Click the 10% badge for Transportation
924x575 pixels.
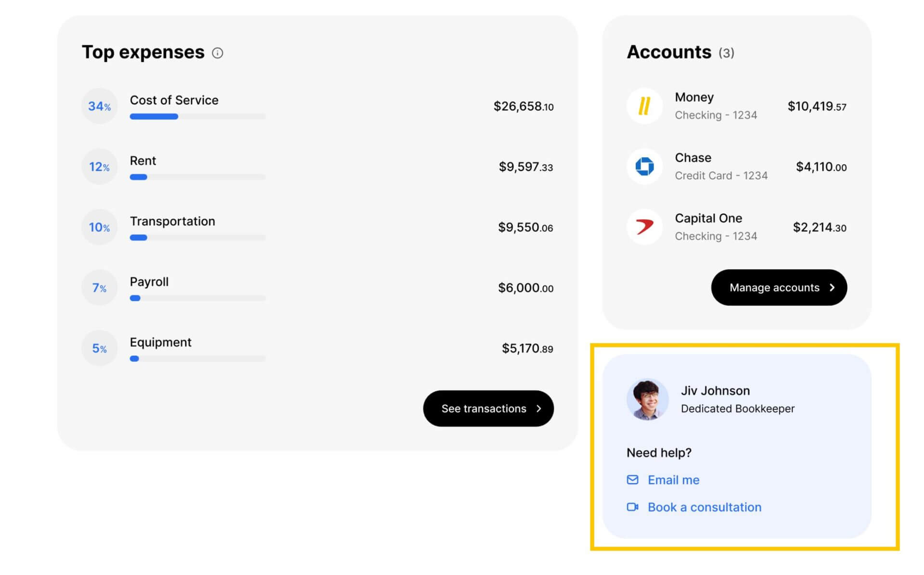pos(100,227)
